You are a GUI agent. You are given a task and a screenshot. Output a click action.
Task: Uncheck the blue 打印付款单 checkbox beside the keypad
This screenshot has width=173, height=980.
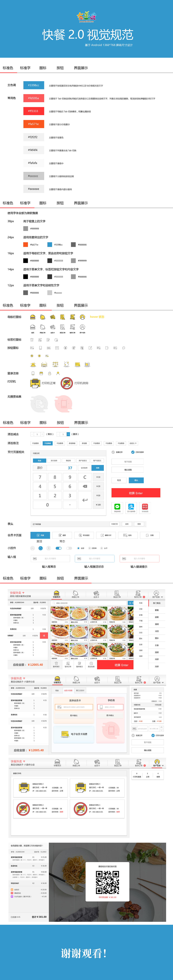pos(133,452)
